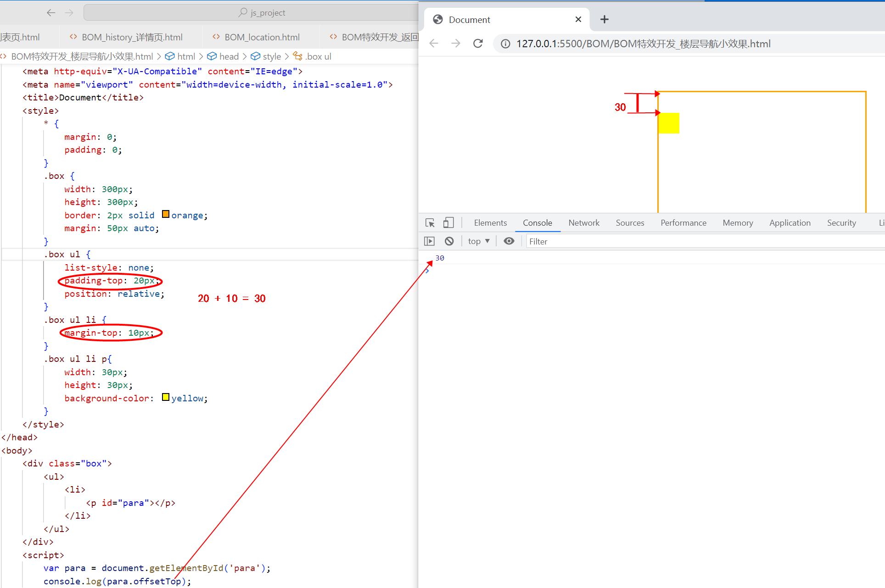This screenshot has width=885, height=588.
Task: Open the Performance panel
Action: (x=683, y=223)
